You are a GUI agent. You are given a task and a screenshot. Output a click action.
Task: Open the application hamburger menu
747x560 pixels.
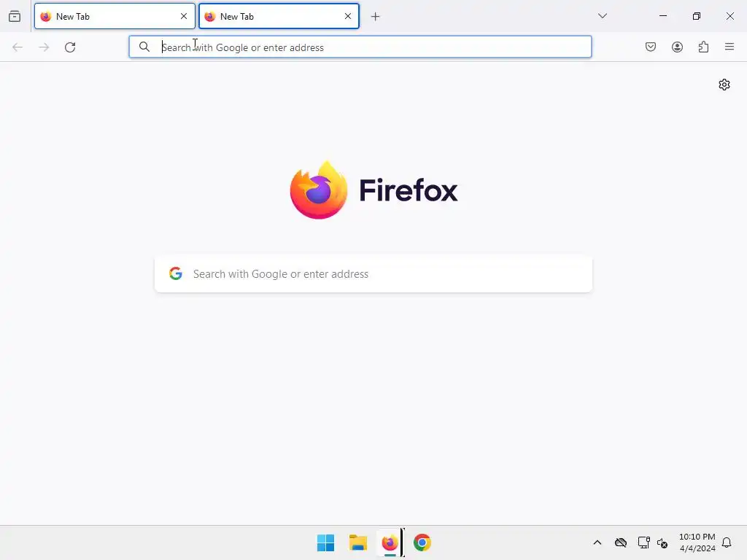coord(729,47)
